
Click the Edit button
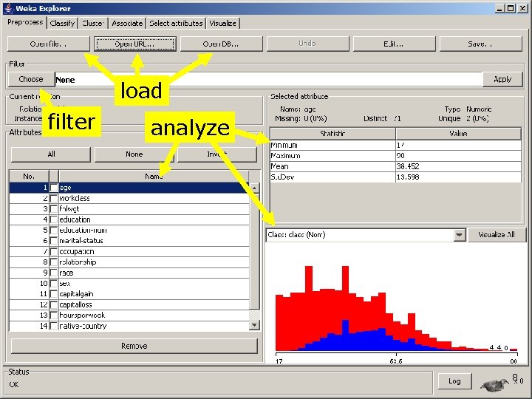click(x=394, y=44)
